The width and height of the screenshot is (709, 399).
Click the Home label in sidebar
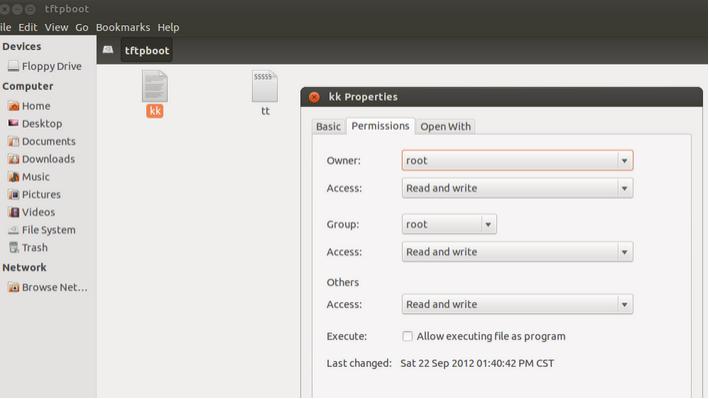pos(36,106)
